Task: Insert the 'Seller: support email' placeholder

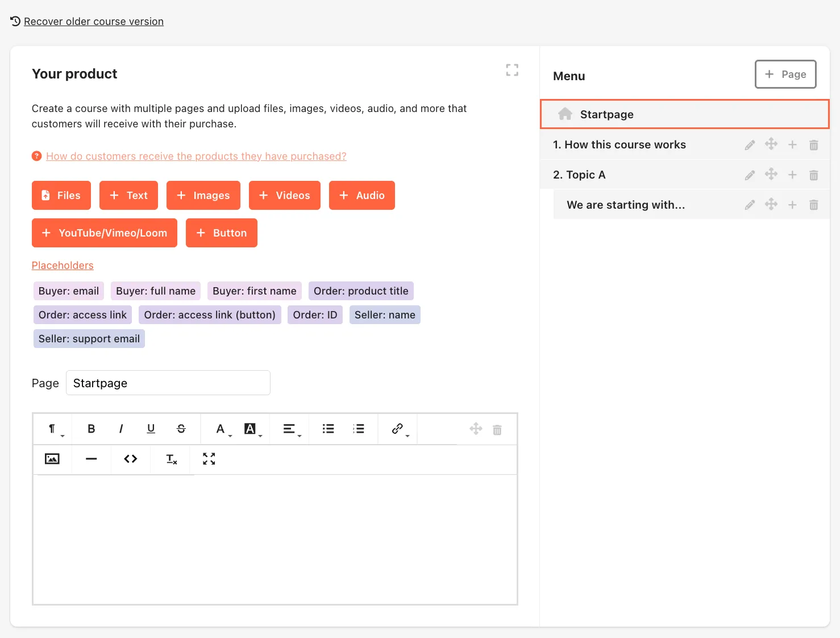Action: (x=89, y=339)
